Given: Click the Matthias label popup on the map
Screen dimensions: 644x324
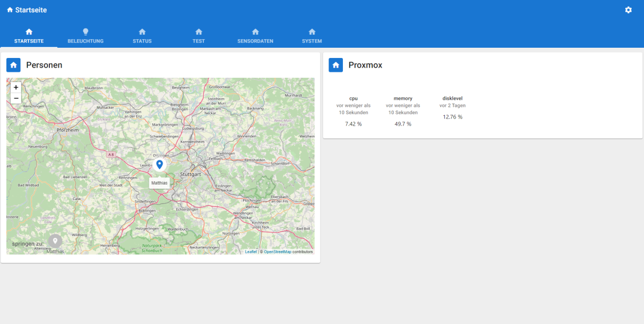Looking at the screenshot, I should (159, 183).
